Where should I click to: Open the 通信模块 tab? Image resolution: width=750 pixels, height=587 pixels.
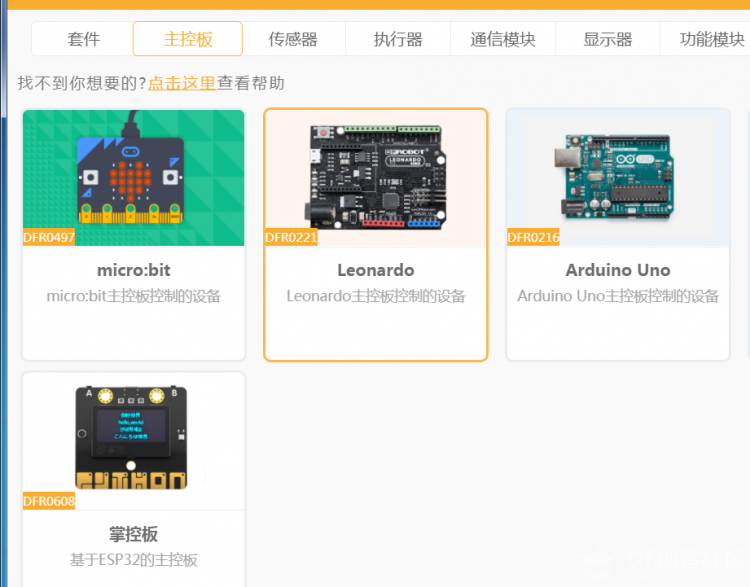click(503, 39)
